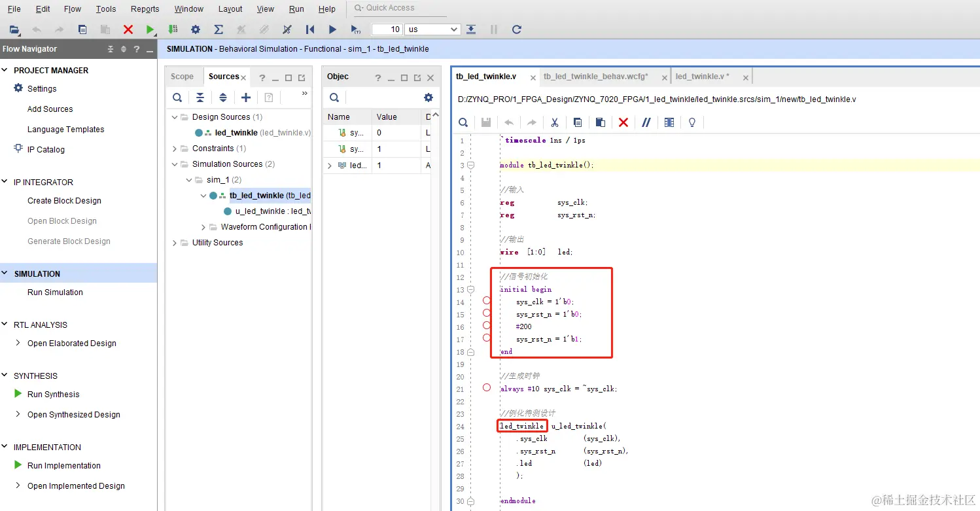Run all simulation with the play icon
Screen dimensions: 980x511
pyautogui.click(x=332, y=29)
